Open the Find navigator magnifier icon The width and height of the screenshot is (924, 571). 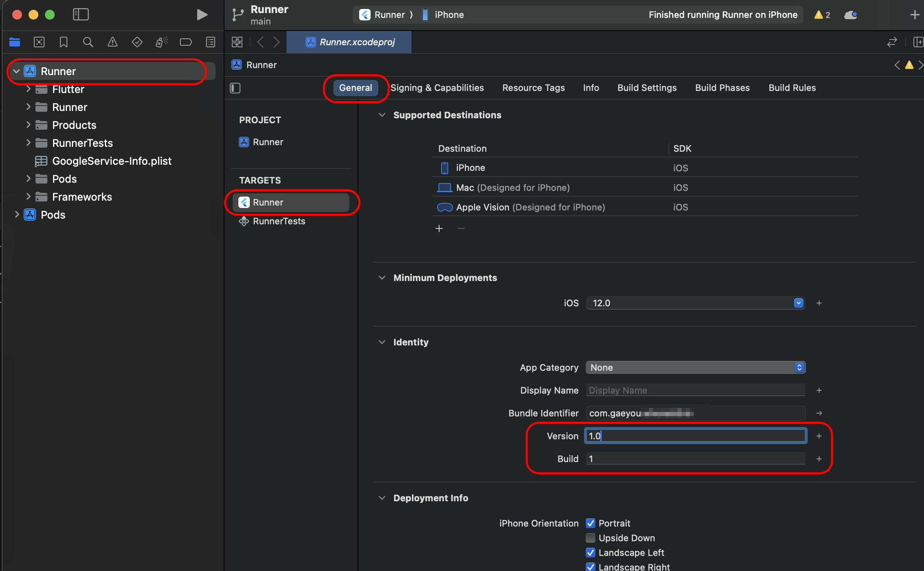tap(88, 42)
